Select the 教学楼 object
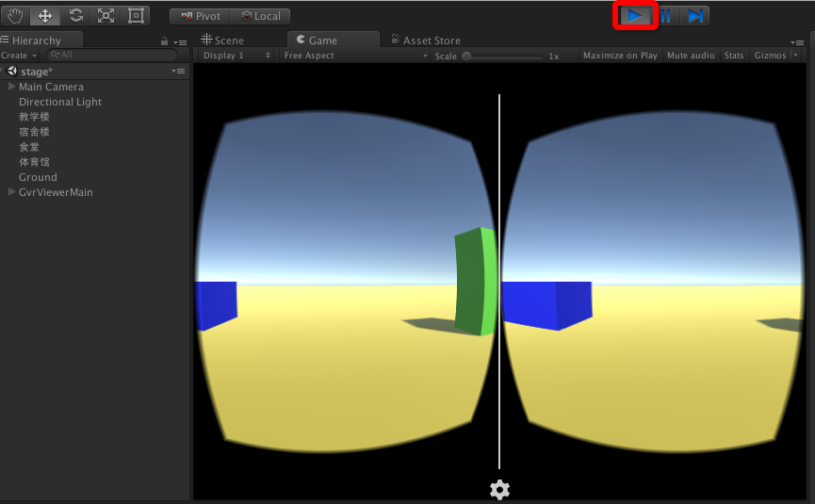Image resolution: width=815 pixels, height=504 pixels. pyautogui.click(x=34, y=117)
